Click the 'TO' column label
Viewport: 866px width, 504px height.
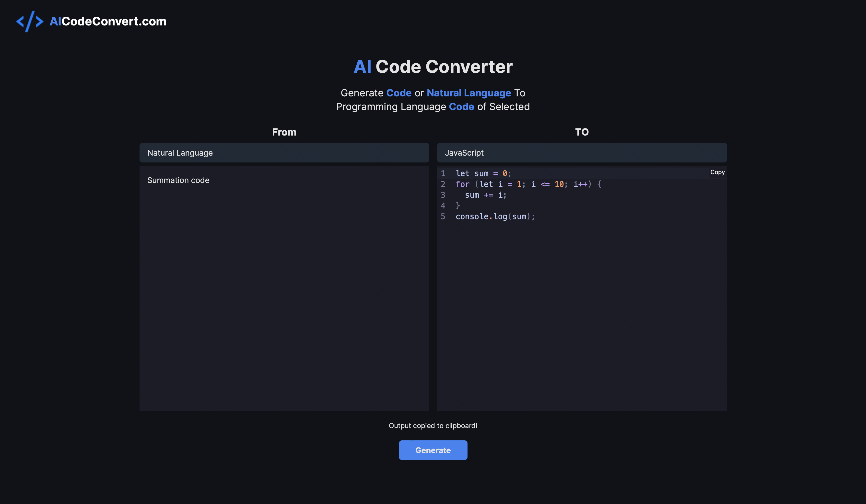[x=582, y=132]
